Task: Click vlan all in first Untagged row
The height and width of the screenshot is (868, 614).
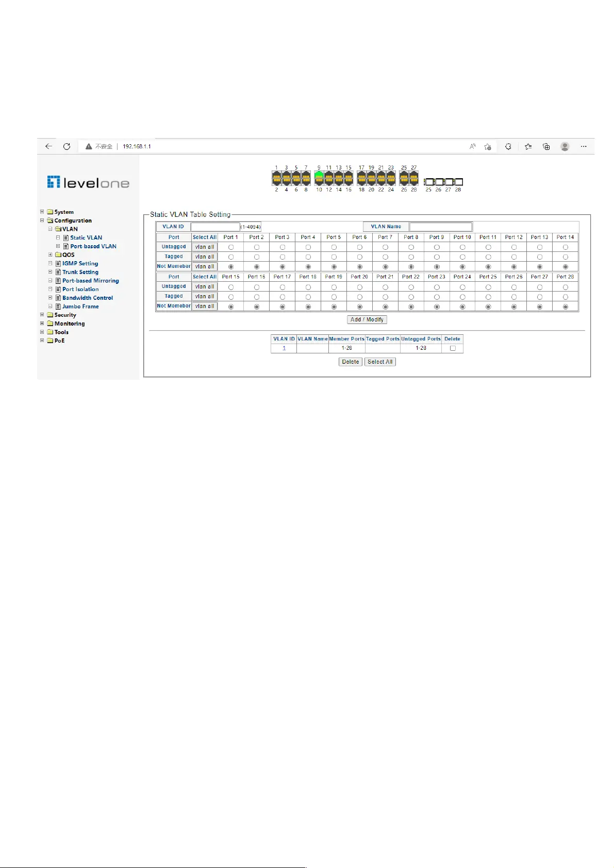Action: (x=205, y=247)
